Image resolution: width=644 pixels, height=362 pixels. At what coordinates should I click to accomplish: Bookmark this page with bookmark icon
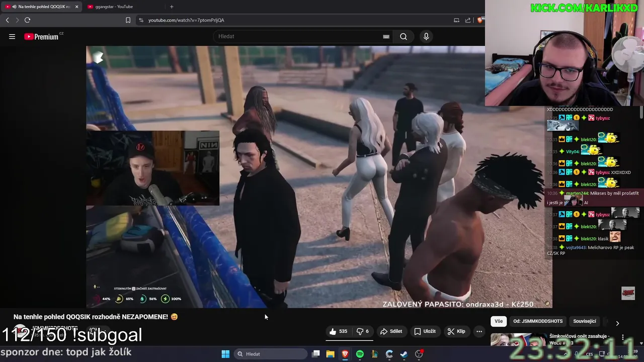pos(128,20)
